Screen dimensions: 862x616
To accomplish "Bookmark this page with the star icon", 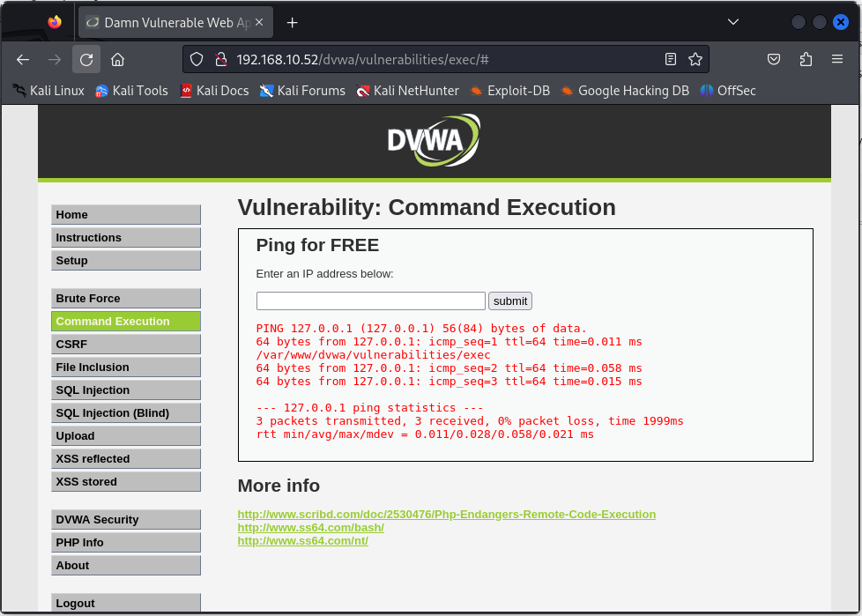I will click(695, 59).
